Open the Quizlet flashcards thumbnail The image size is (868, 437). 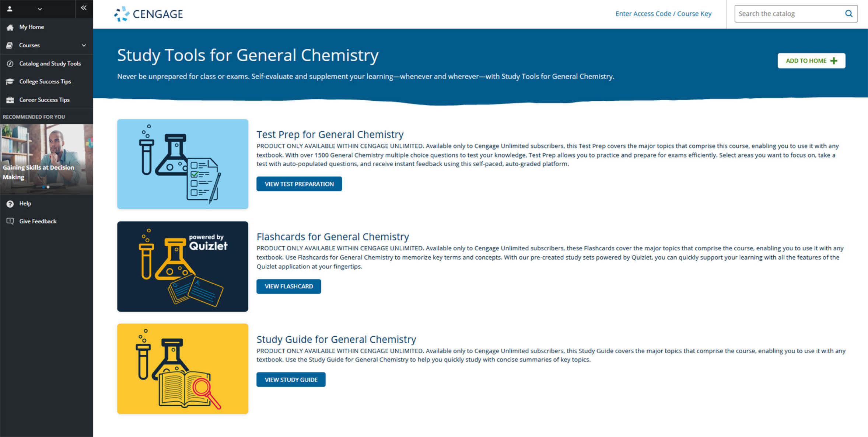point(183,267)
